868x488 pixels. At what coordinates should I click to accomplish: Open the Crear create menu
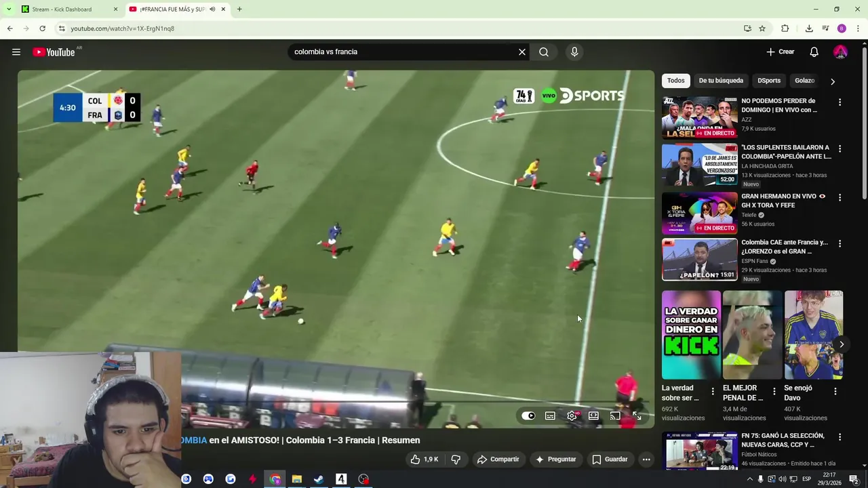pyautogui.click(x=781, y=52)
